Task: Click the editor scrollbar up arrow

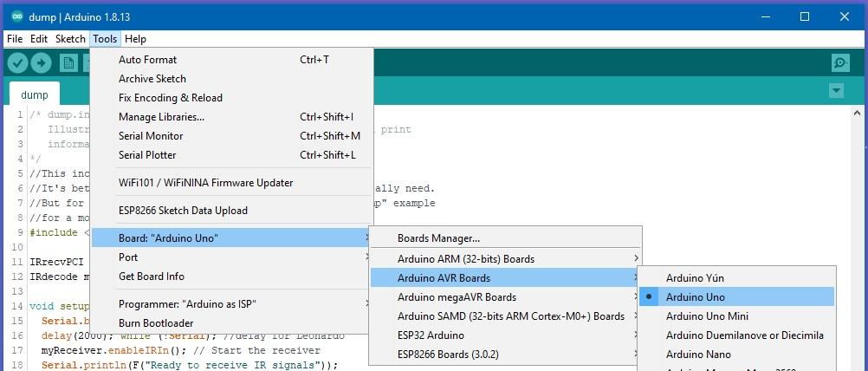Action: click(856, 113)
